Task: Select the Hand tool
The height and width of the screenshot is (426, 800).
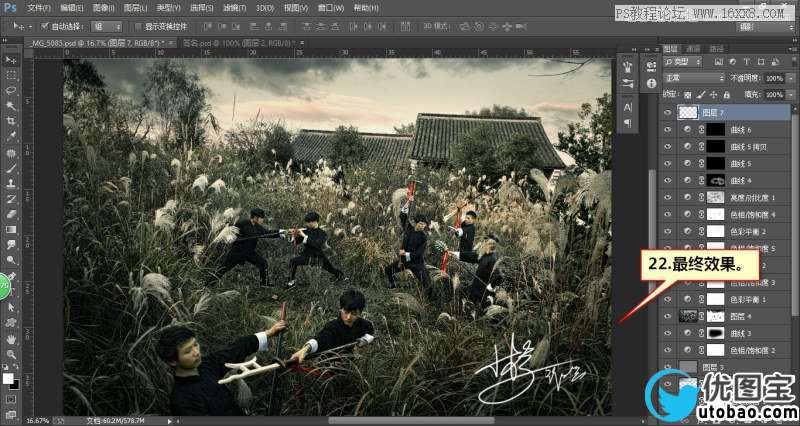Action: (x=10, y=339)
